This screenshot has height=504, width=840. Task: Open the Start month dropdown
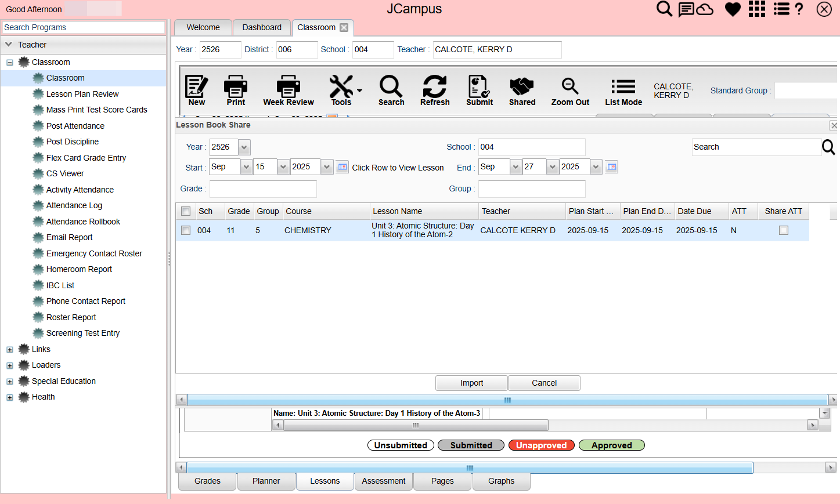[x=246, y=167]
